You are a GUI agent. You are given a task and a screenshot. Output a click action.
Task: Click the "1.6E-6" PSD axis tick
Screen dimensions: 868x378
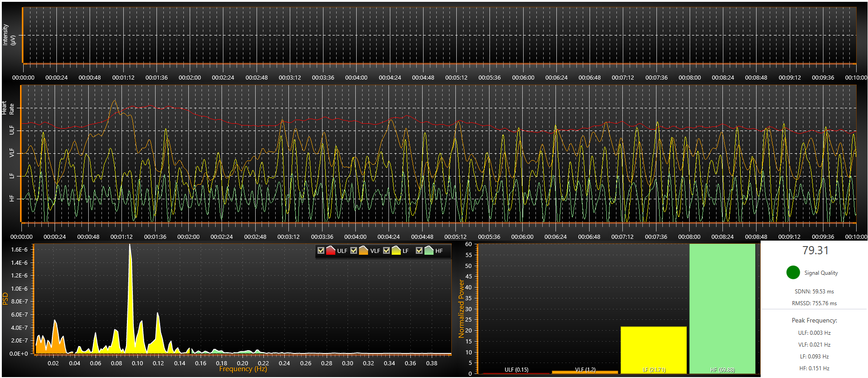coord(19,250)
